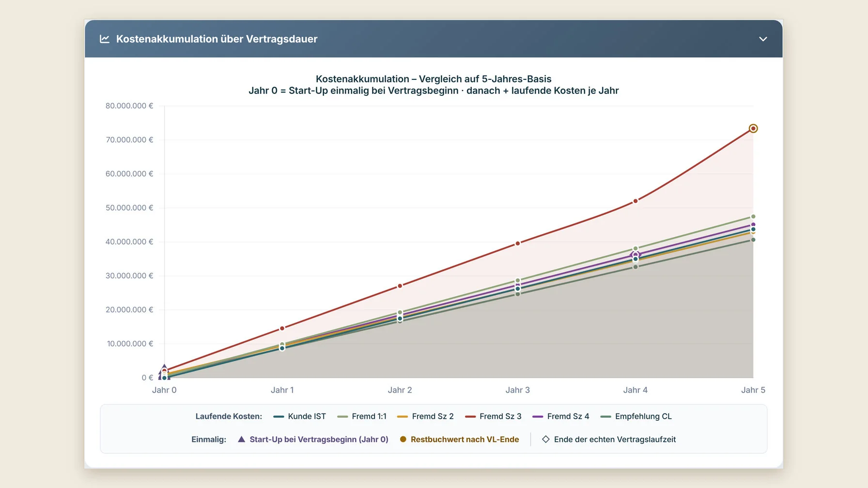Toggle the Fremd 1:1 legend entry
The width and height of the screenshot is (868, 488).
[362, 416]
